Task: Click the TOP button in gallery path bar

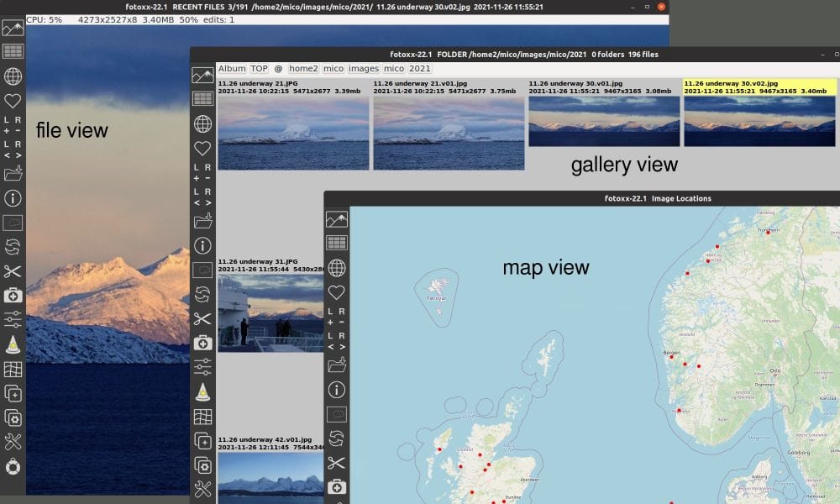Action: pyautogui.click(x=259, y=69)
